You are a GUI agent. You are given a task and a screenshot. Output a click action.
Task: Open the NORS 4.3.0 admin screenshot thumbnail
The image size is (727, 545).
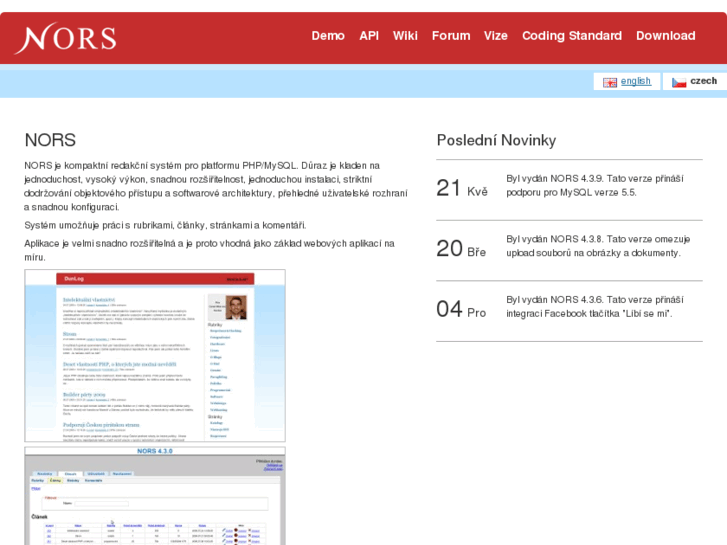155,496
